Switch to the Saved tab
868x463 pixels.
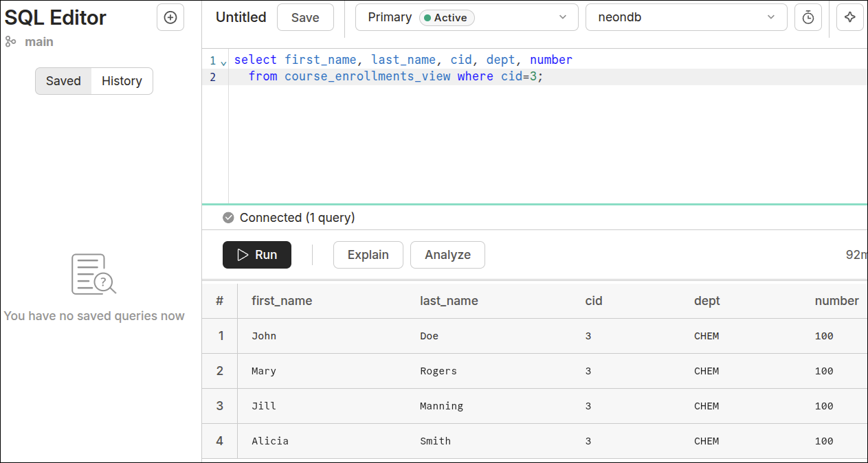[63, 81]
